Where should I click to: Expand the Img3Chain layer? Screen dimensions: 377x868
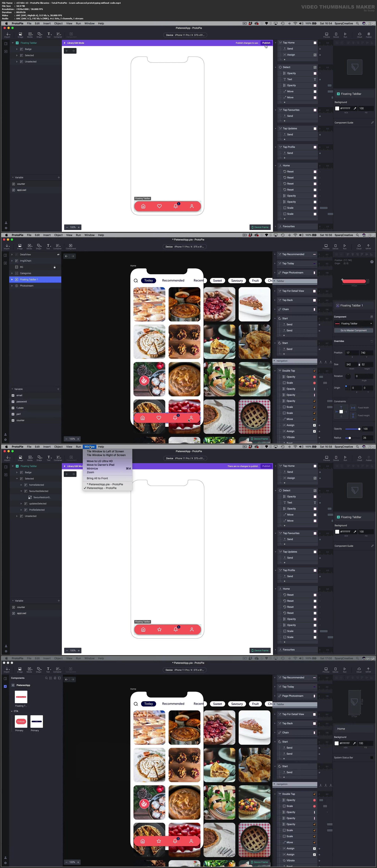pyautogui.click(x=12, y=261)
